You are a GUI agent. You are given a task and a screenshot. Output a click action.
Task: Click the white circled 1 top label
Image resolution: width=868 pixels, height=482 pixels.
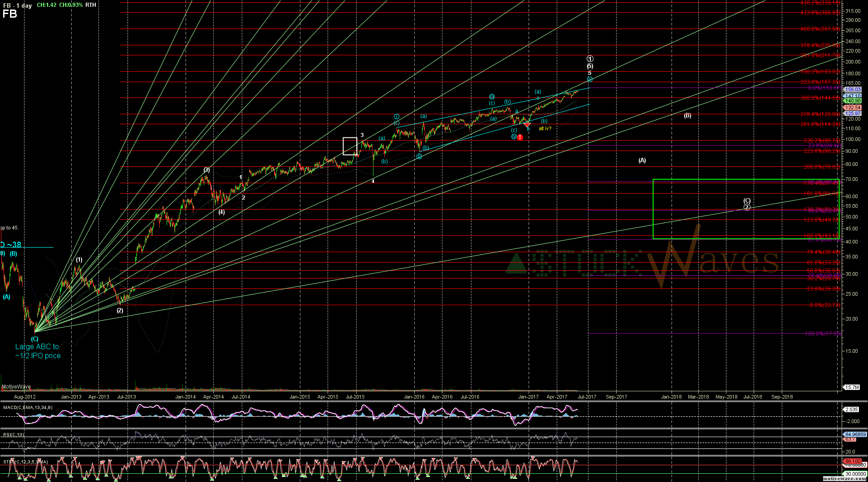[590, 59]
